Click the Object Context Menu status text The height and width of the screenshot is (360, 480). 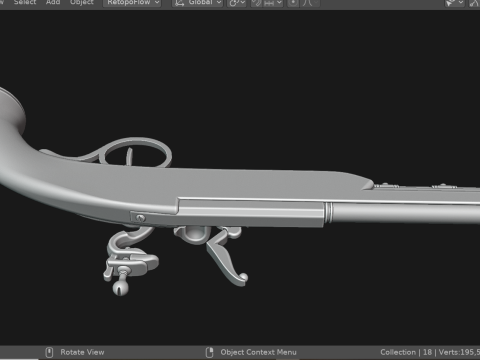(258, 352)
